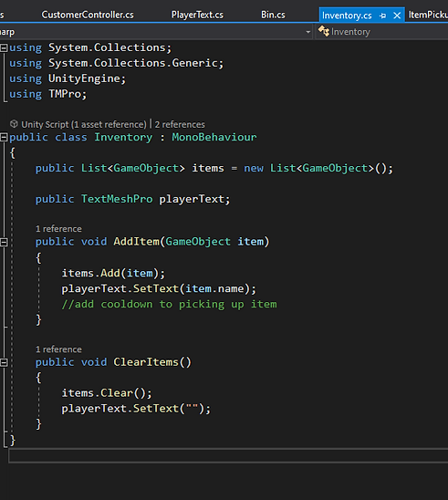Image resolution: width=448 pixels, height=500 pixels.
Task: Open the Inventory class navigation dropdown
Action: 382,32
